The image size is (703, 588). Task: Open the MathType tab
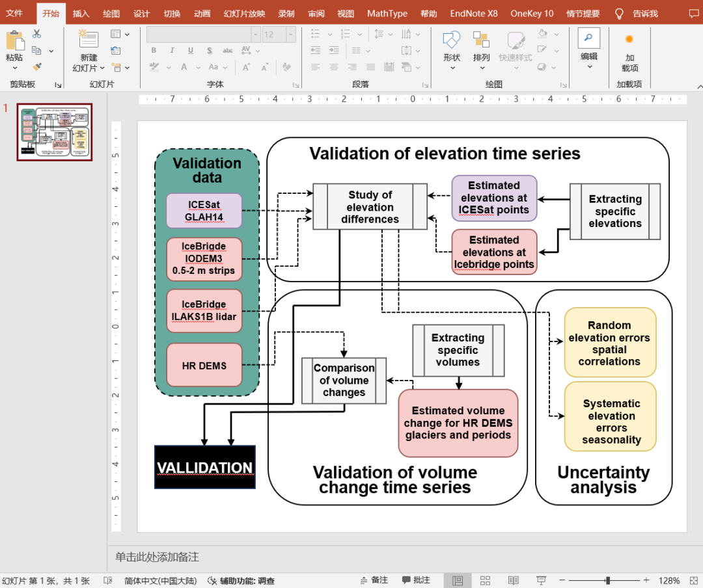point(387,14)
